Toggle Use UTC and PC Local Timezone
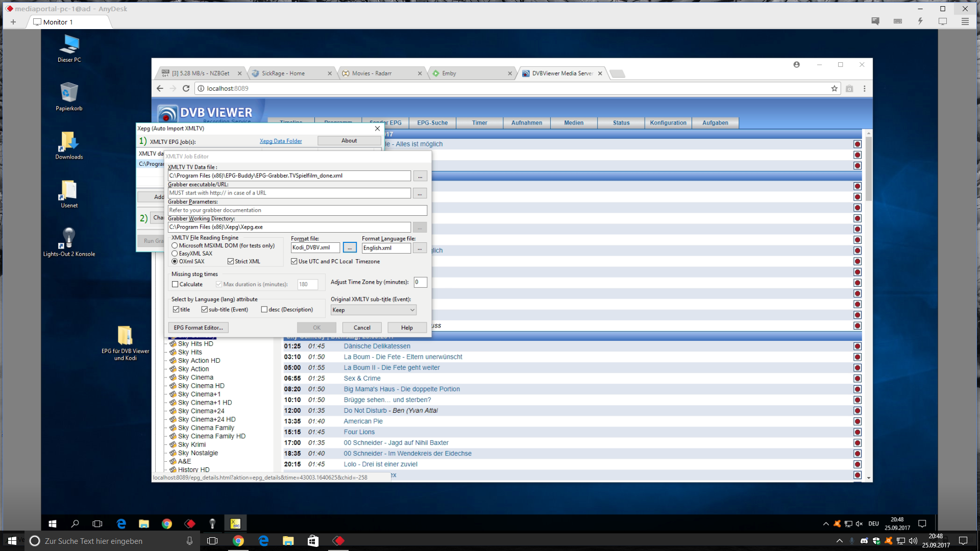The image size is (980, 551). click(294, 262)
